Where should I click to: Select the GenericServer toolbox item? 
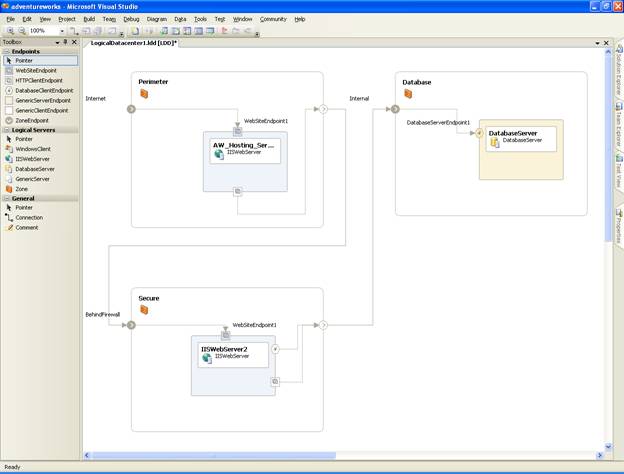(x=41, y=179)
